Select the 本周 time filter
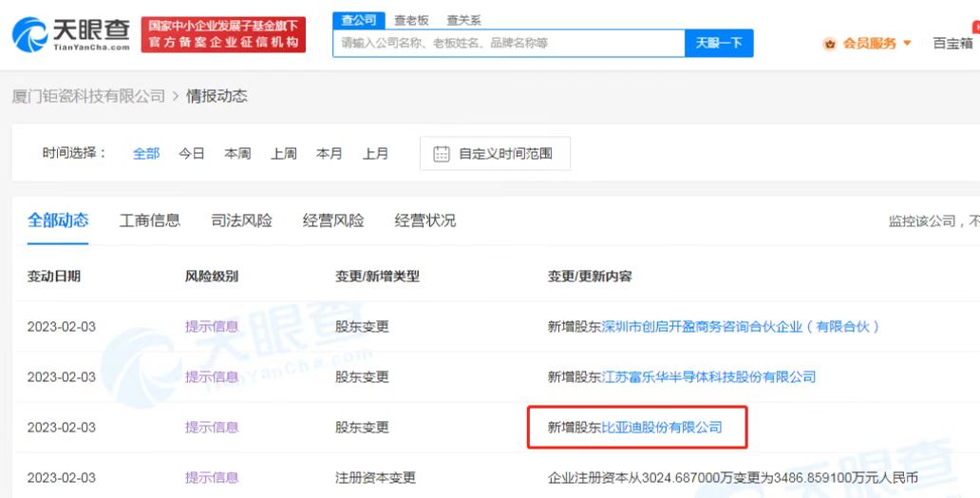The image size is (980, 498). 237,154
